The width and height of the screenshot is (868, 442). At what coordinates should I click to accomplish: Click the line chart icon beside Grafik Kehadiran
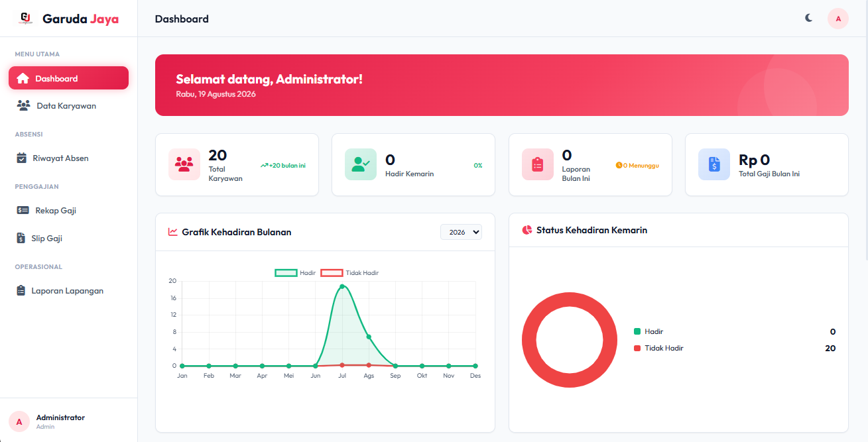(173, 232)
